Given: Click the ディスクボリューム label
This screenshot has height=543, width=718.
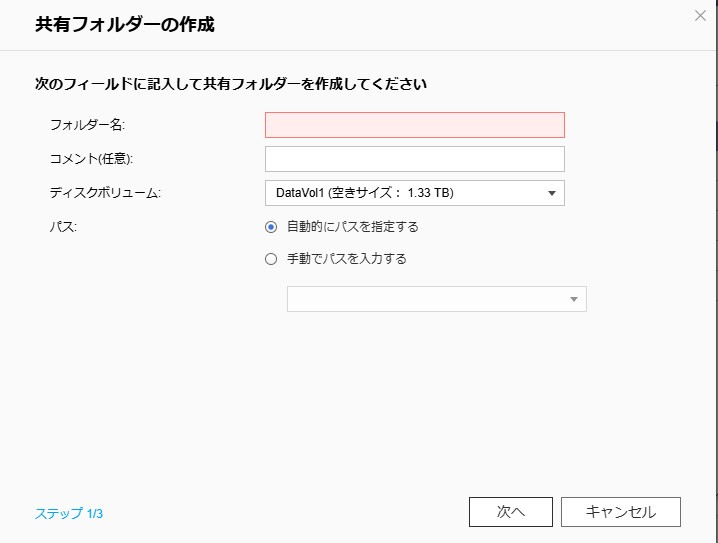Looking at the screenshot, I should (x=105, y=193).
